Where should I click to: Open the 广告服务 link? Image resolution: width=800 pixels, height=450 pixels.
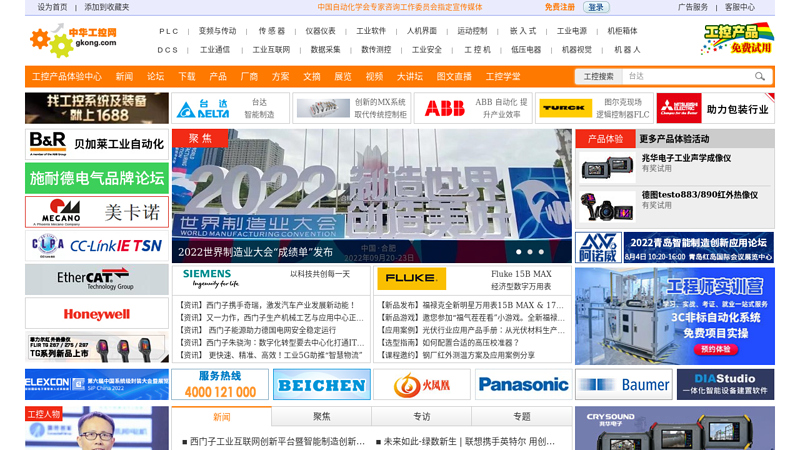tap(693, 7)
